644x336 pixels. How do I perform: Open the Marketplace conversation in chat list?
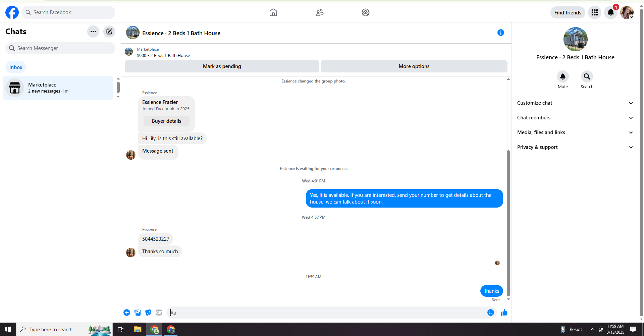58,88
